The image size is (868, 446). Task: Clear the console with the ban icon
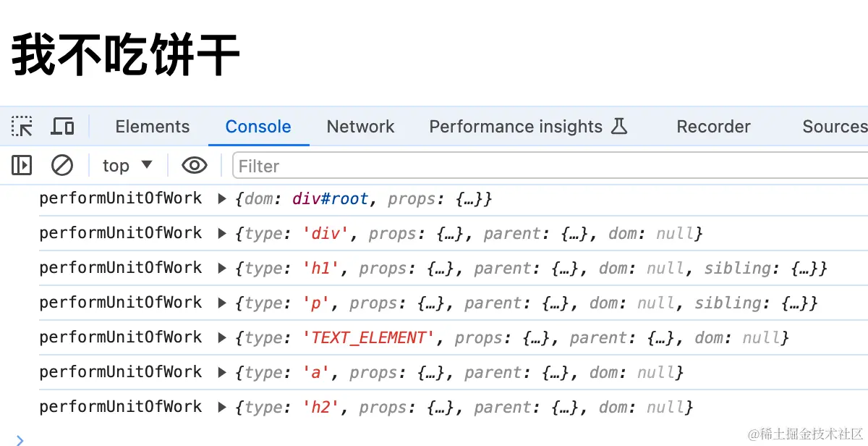click(x=62, y=166)
